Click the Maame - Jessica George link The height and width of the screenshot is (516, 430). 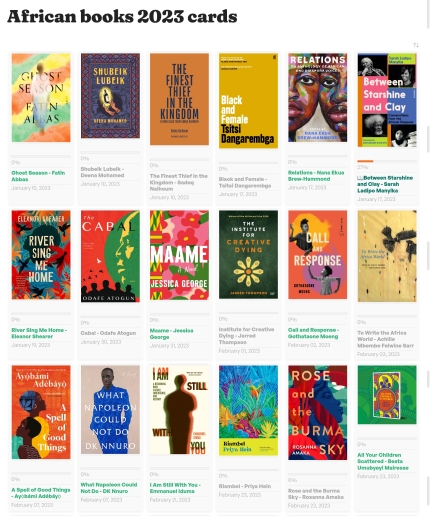point(171,334)
